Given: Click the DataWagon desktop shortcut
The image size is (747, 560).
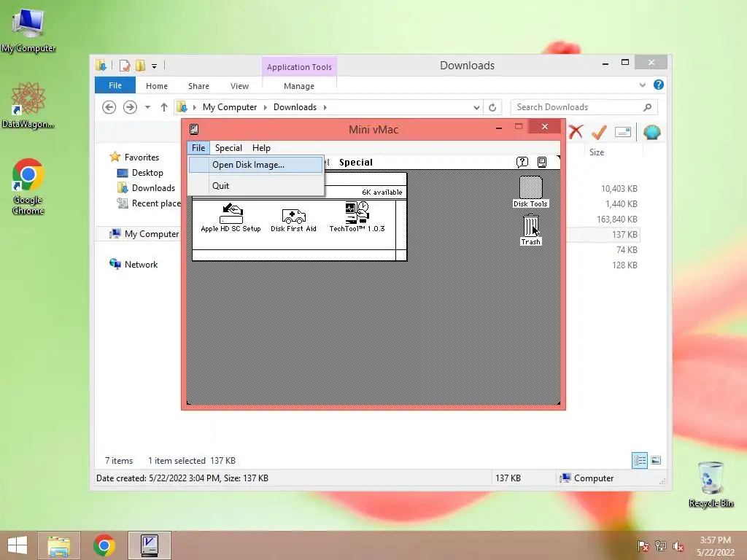Looking at the screenshot, I should 28,105.
